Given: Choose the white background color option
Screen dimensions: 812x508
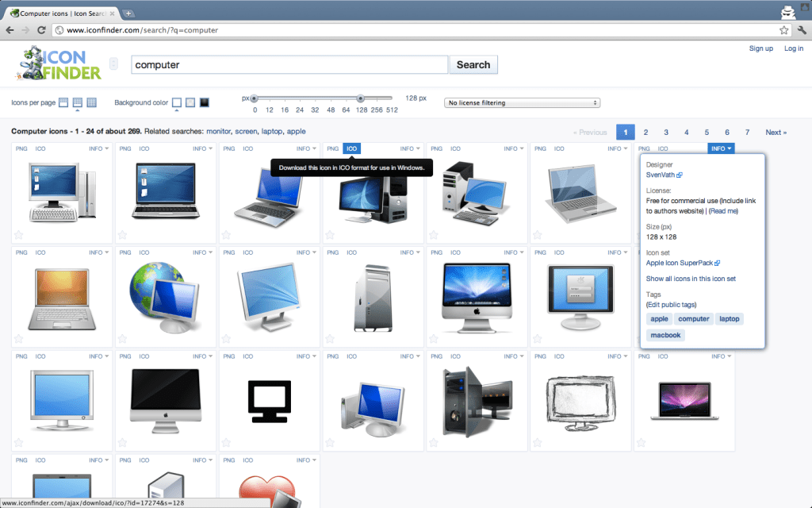Looking at the screenshot, I should [177, 102].
